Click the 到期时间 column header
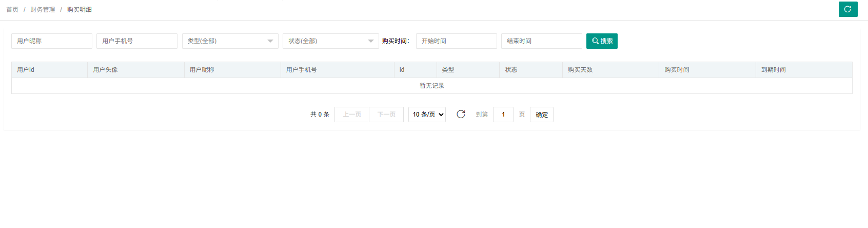This screenshot has height=228, width=868. point(773,70)
